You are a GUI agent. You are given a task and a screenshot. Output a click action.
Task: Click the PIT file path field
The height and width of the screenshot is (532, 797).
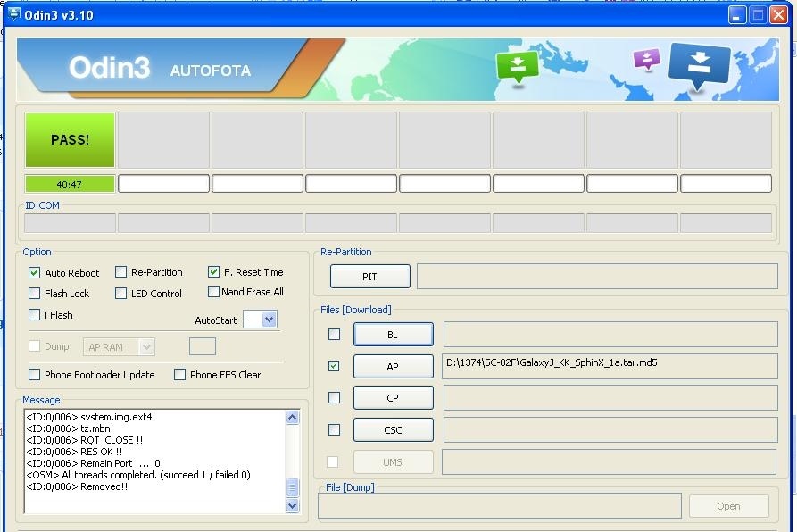(x=597, y=277)
